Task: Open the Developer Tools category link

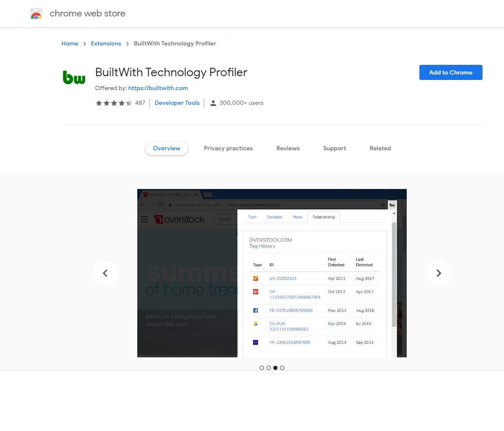Action: (177, 103)
